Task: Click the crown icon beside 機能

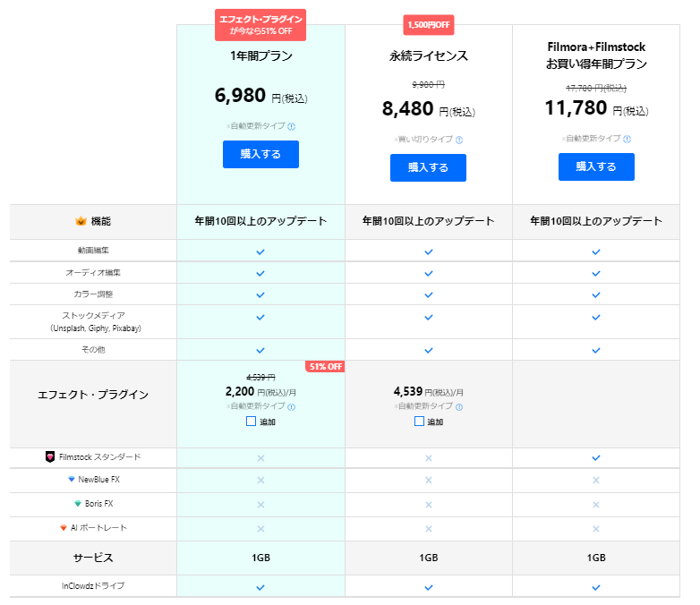Action: (x=81, y=220)
